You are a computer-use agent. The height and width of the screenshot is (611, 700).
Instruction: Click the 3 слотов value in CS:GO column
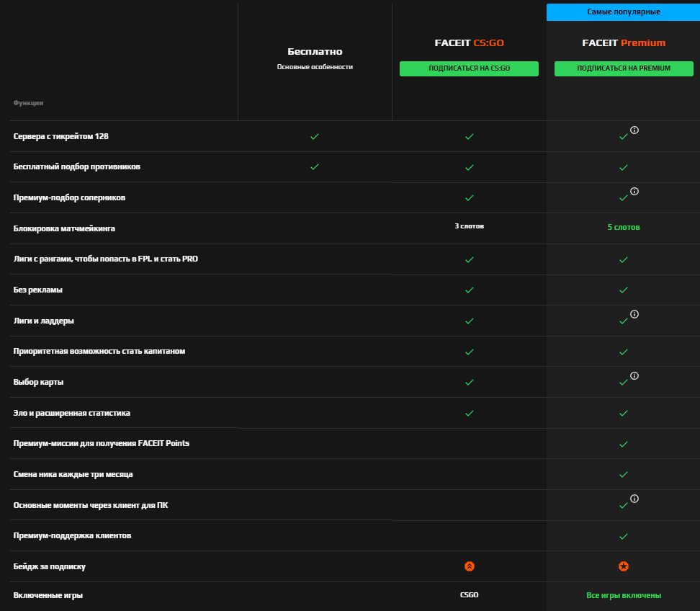click(469, 226)
